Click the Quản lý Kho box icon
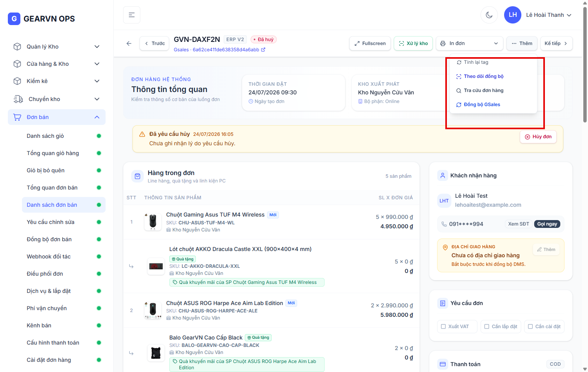Image resolution: width=588 pixels, height=372 pixels. pyautogui.click(x=17, y=47)
